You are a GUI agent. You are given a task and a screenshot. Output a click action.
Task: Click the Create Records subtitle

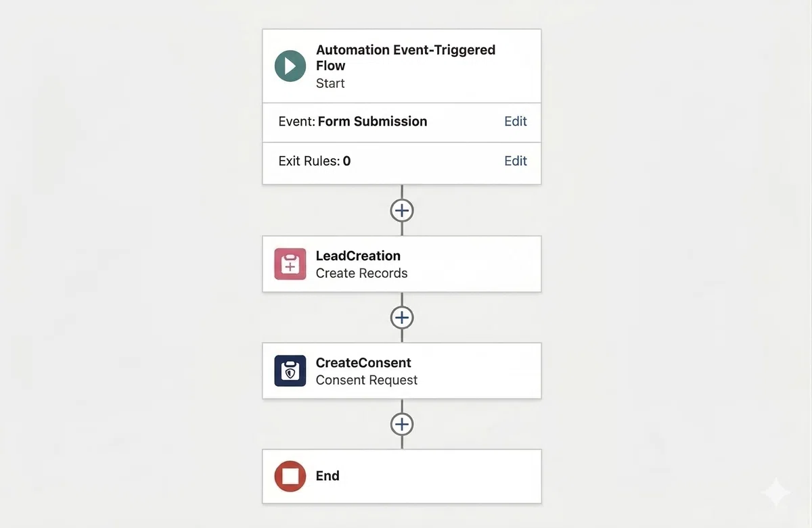pos(361,273)
